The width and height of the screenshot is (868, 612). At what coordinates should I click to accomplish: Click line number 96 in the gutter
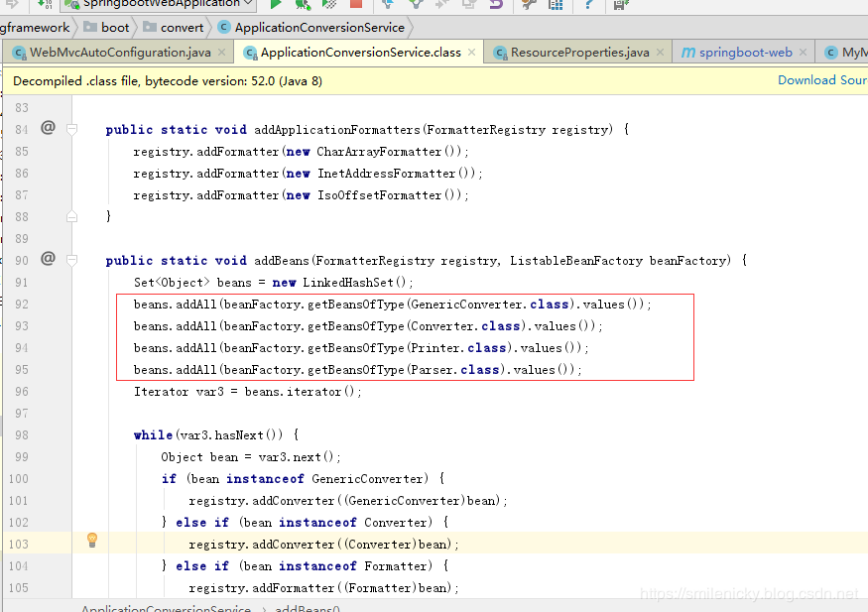pyautogui.click(x=22, y=391)
